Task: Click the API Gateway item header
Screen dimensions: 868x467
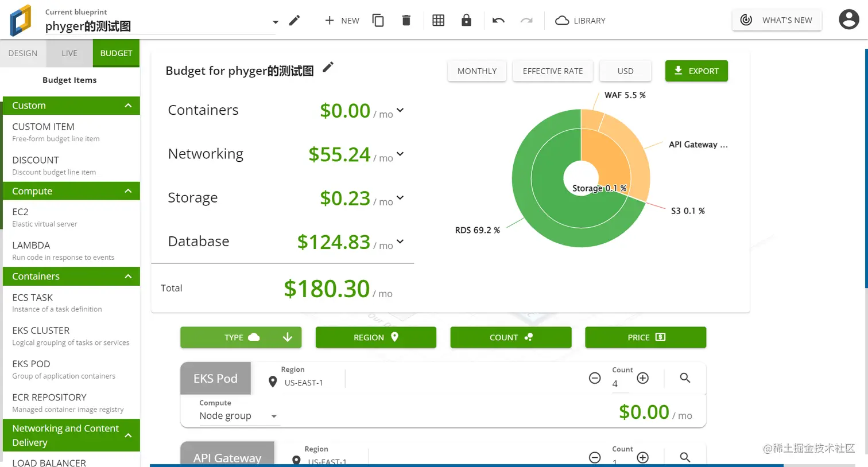Action: [x=227, y=453]
